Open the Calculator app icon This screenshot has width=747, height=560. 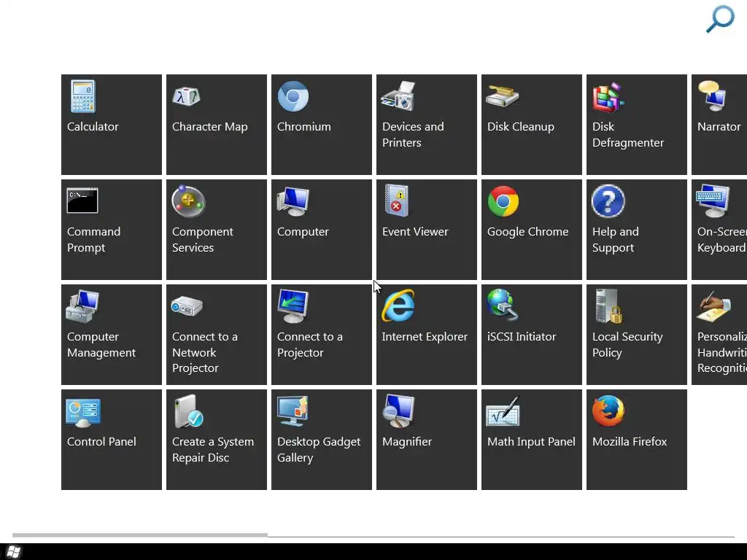click(x=83, y=96)
